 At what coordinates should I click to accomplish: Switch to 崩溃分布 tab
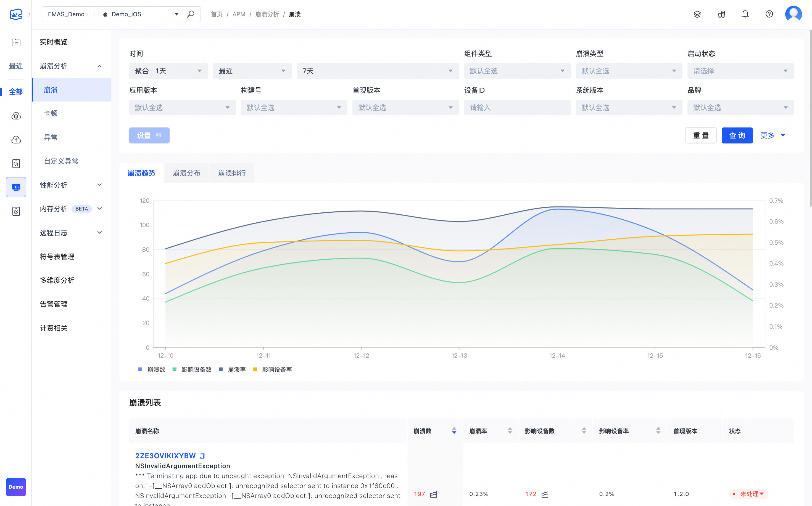[x=187, y=173]
